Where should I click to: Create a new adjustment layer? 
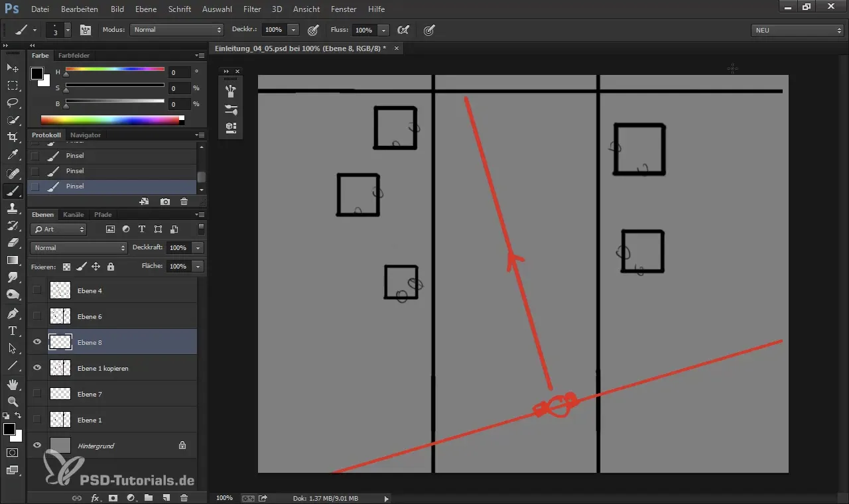coord(131,497)
